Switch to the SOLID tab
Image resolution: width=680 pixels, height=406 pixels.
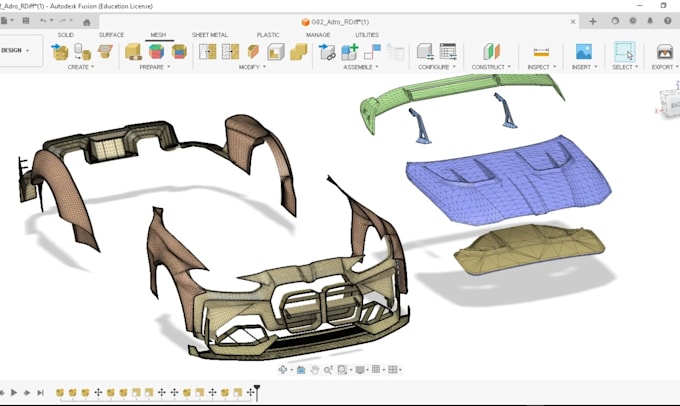(65, 35)
